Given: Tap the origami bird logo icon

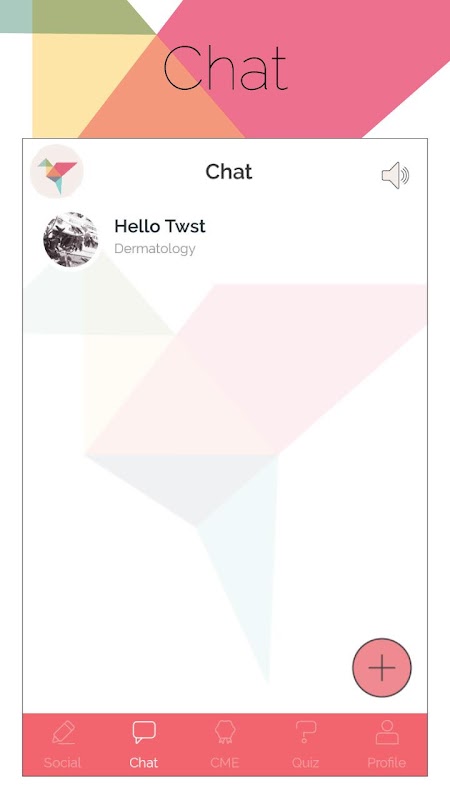Looking at the screenshot, I should coord(57,171).
